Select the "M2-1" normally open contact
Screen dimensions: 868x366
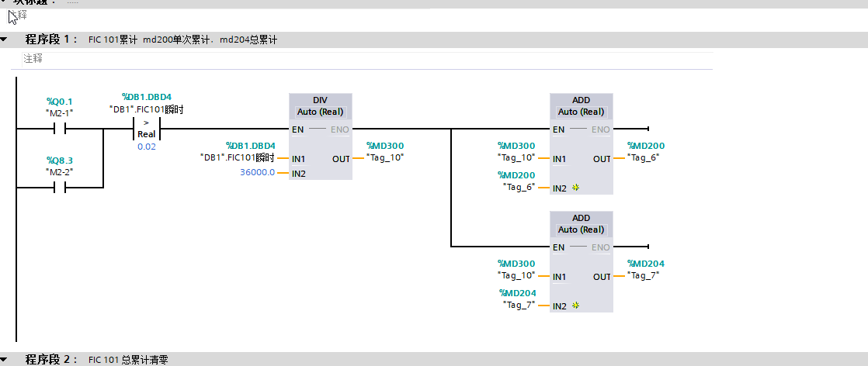click(x=59, y=129)
